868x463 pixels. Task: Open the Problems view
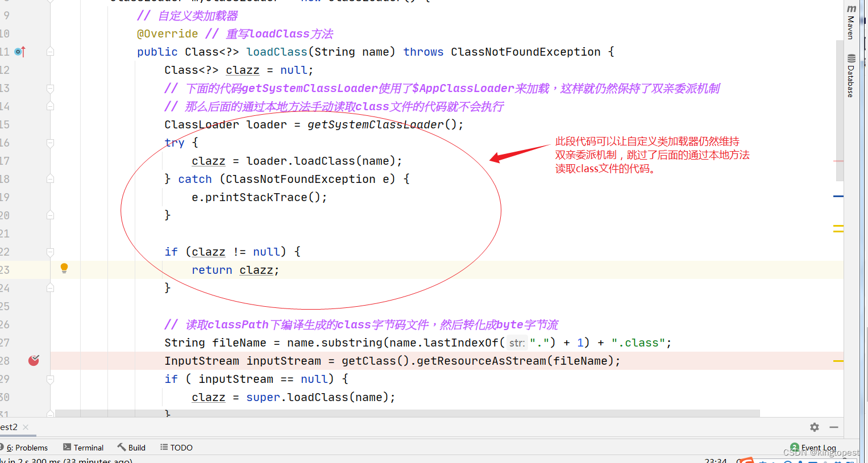pyautogui.click(x=26, y=447)
